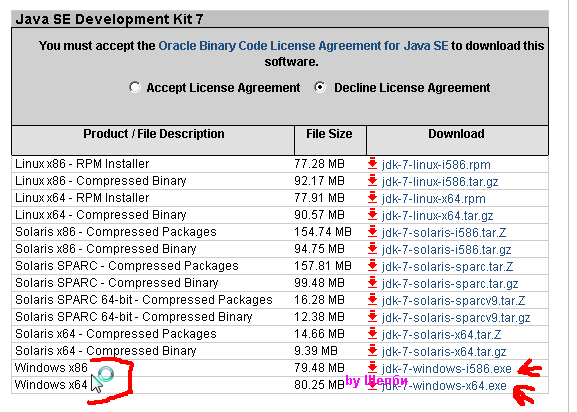The height and width of the screenshot is (412, 577).
Task: Click the Windows x64 row label
Action: coord(51,384)
